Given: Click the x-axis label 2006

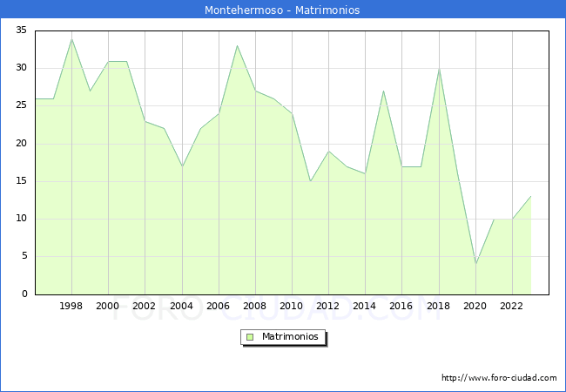Looking at the screenshot, I should click(218, 306).
